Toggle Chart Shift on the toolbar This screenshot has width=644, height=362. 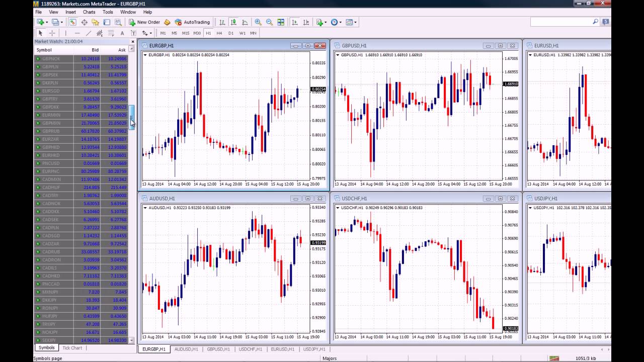tap(306, 22)
